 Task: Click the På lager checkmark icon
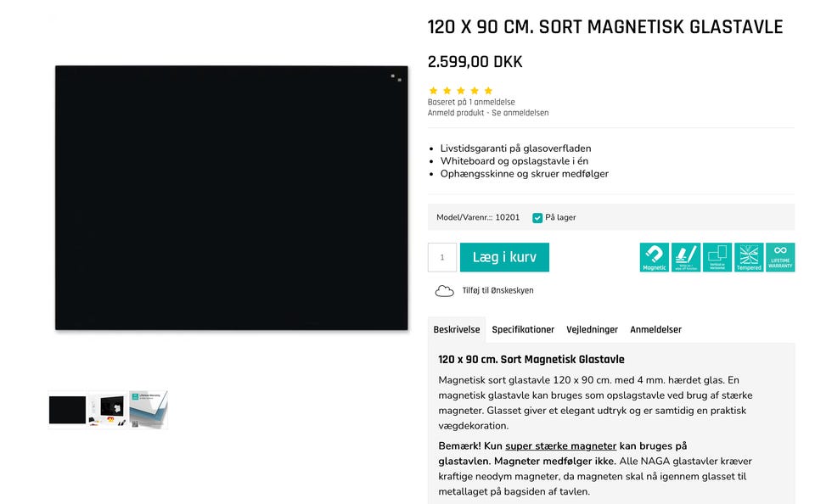pyautogui.click(x=537, y=218)
